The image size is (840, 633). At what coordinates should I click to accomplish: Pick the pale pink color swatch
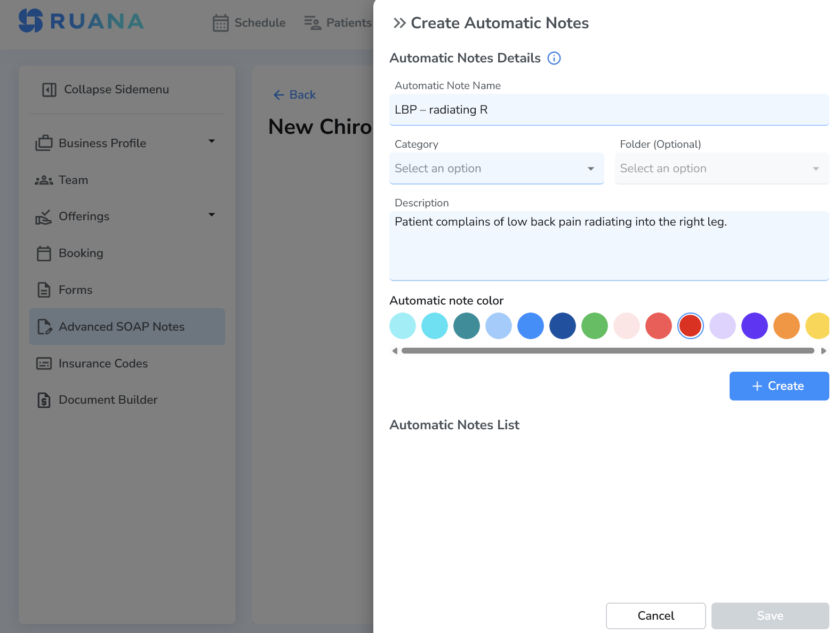(x=627, y=326)
